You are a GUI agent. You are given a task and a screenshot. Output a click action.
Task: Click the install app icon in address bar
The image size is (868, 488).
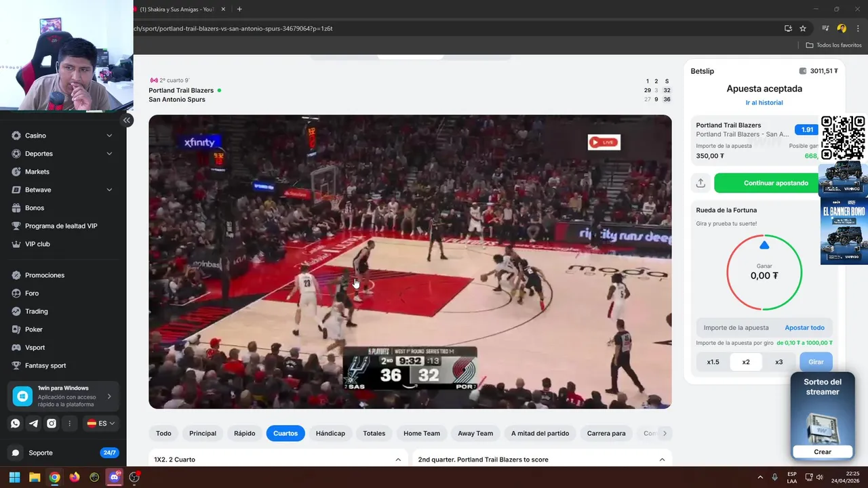[788, 28]
